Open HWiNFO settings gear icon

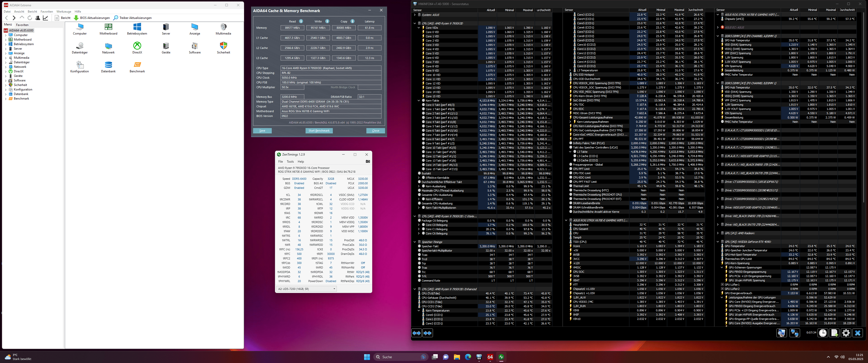pos(846,333)
